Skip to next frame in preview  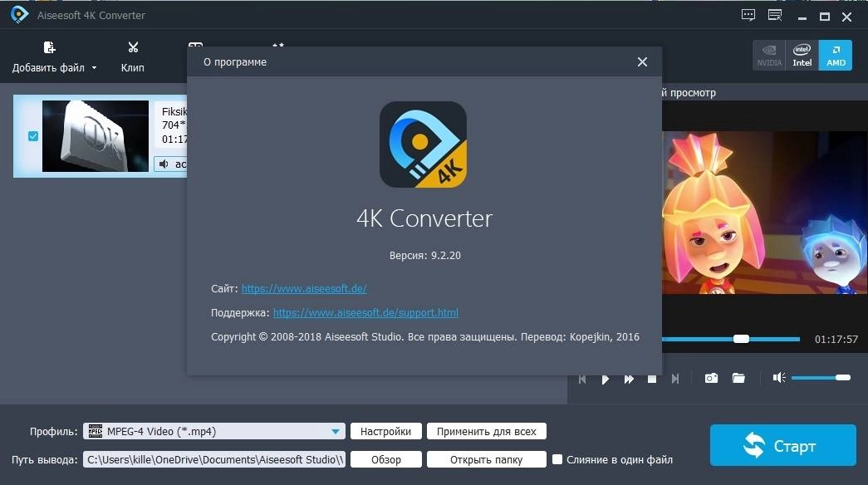click(675, 379)
